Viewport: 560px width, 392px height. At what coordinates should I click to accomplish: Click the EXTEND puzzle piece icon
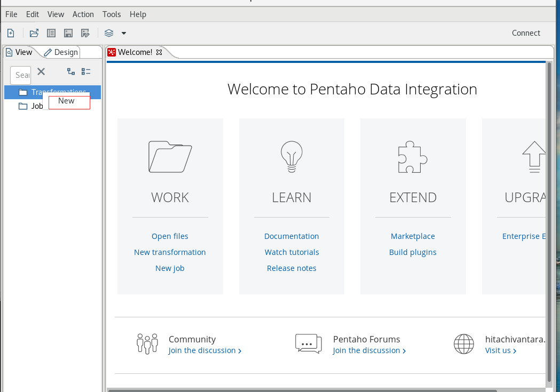point(413,157)
